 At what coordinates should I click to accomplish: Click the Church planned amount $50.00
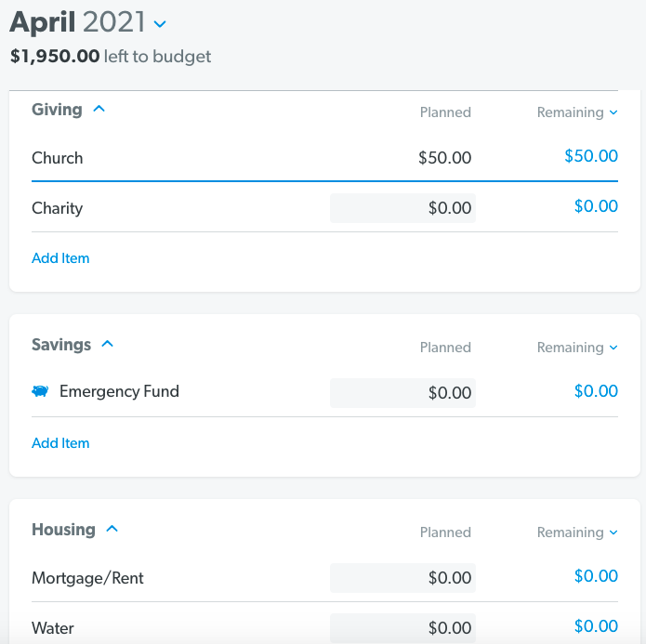pyautogui.click(x=444, y=158)
